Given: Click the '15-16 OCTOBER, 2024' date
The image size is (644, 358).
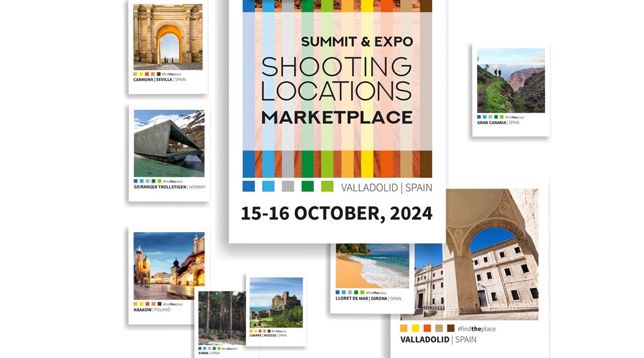Looking at the screenshot, I should (x=336, y=214).
